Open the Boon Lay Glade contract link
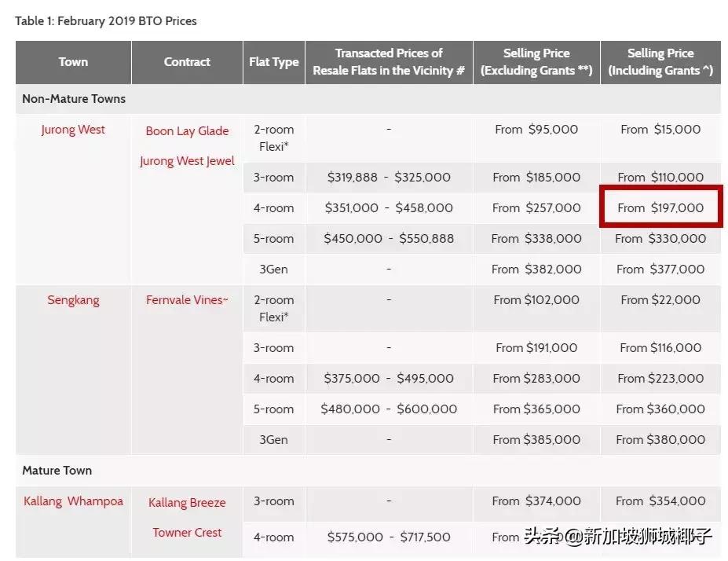This screenshot has width=728, height=561. [x=187, y=131]
